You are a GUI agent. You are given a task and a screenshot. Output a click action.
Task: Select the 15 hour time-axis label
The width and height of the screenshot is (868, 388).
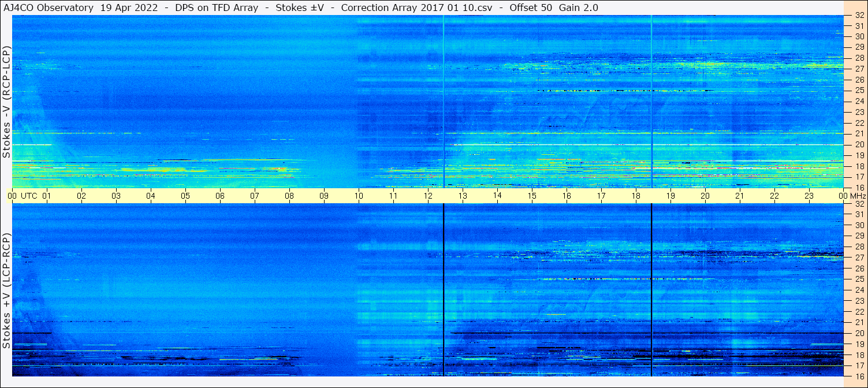tap(532, 196)
